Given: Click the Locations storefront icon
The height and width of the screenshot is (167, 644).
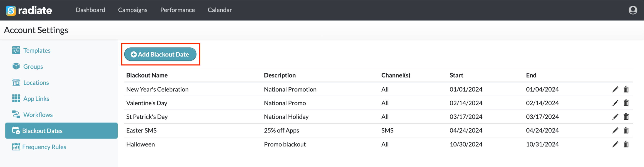Looking at the screenshot, I should [x=16, y=82].
